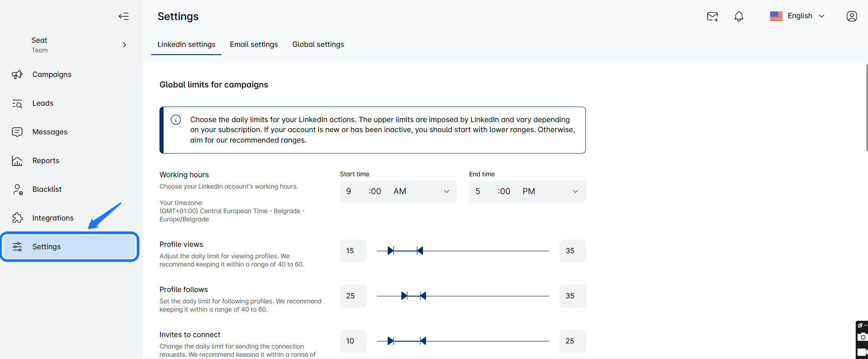The height and width of the screenshot is (359, 868).
Task: Click the mail envelope icon in header
Action: point(712,16)
